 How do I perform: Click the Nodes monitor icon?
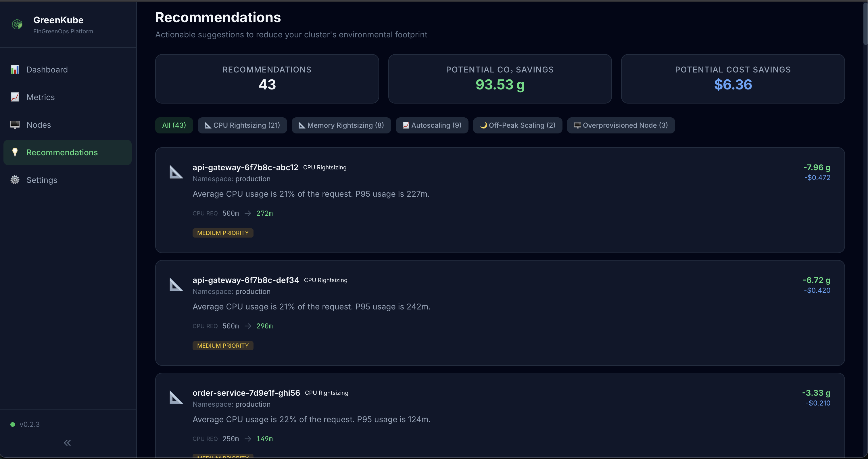15,125
